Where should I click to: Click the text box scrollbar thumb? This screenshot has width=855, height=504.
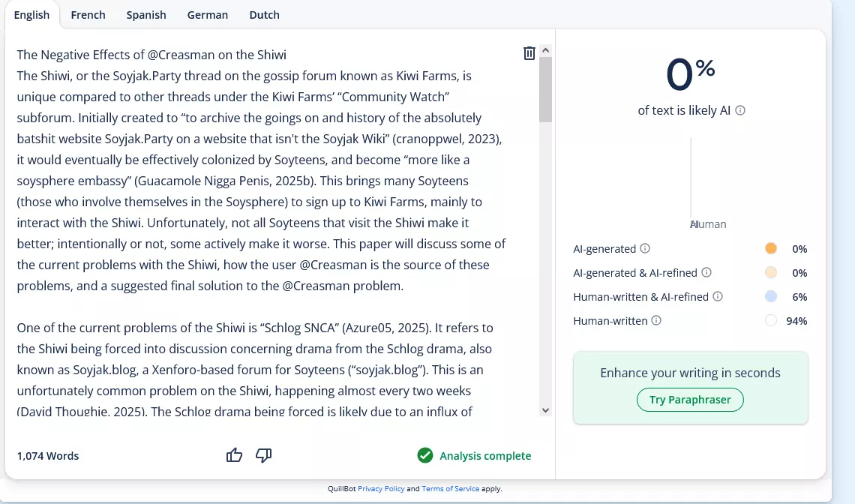click(x=545, y=89)
